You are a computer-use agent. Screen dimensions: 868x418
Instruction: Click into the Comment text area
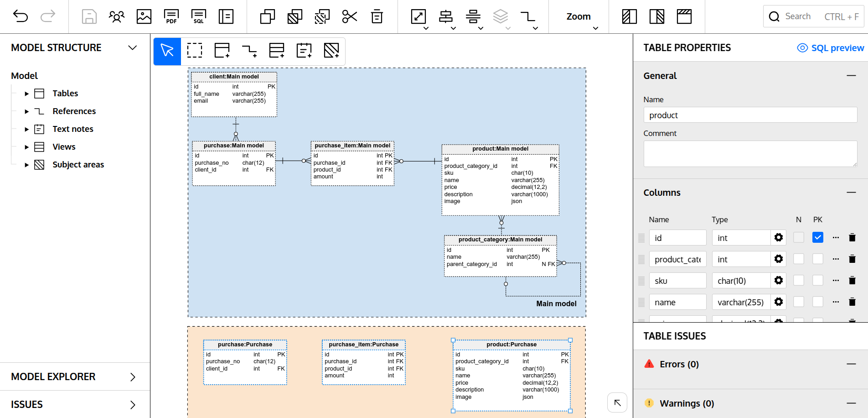pos(750,154)
